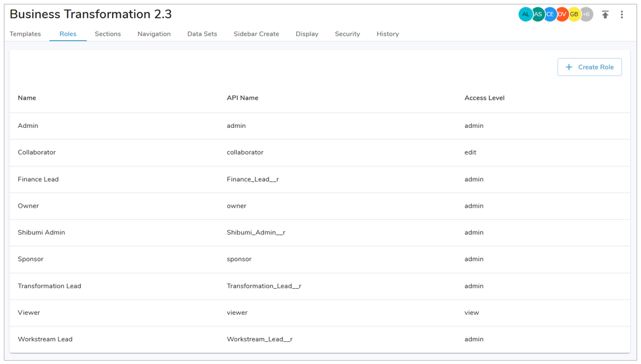This screenshot has height=364, width=641.
Task: View the History tab
Action: (387, 34)
